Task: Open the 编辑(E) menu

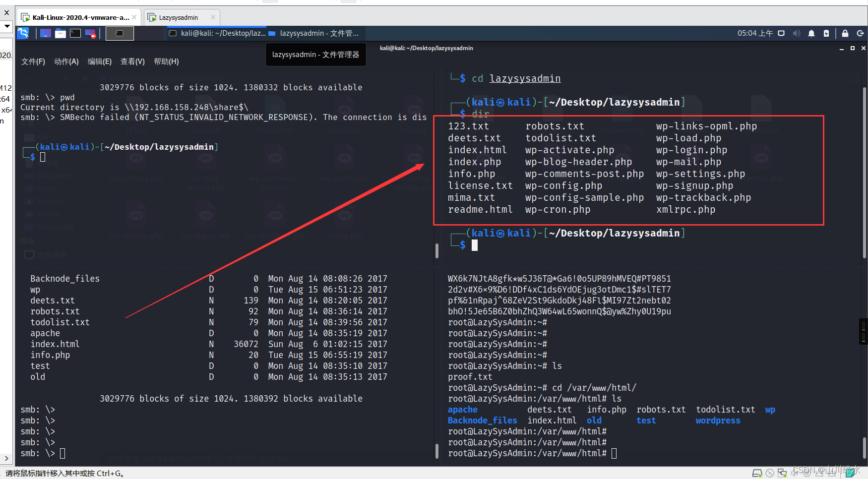Action: (100, 61)
